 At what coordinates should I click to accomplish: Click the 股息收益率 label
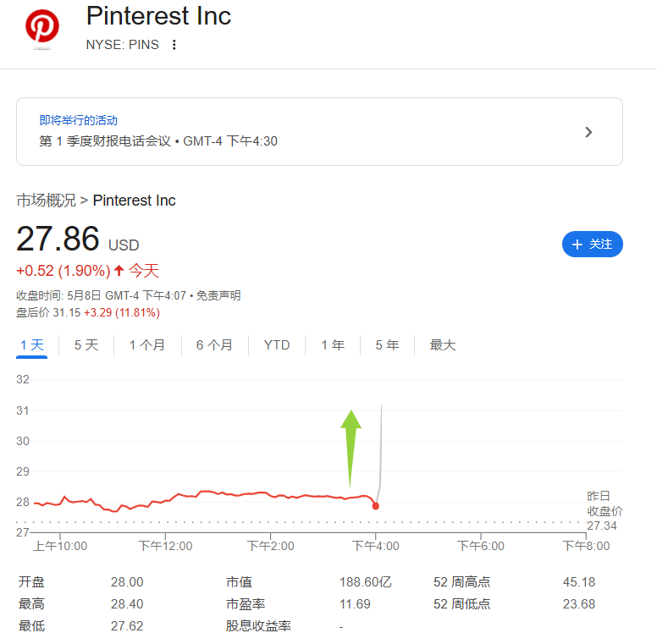click(x=258, y=626)
